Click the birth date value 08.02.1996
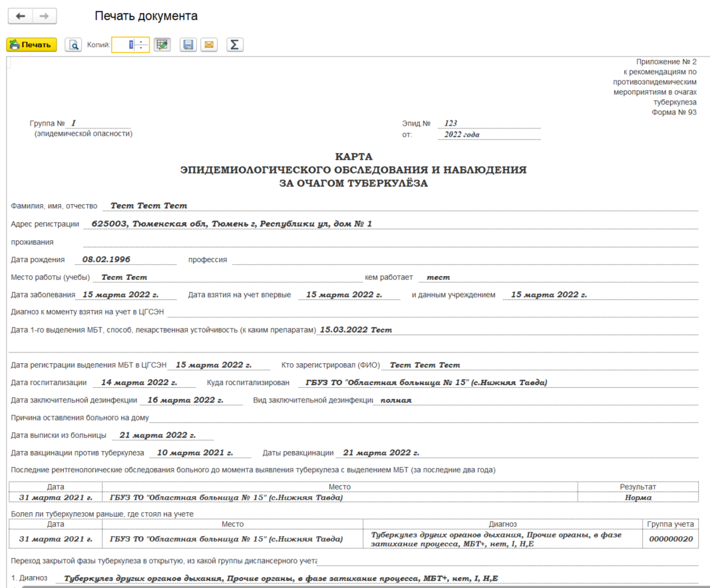The height and width of the screenshot is (588, 710). pyautogui.click(x=106, y=259)
